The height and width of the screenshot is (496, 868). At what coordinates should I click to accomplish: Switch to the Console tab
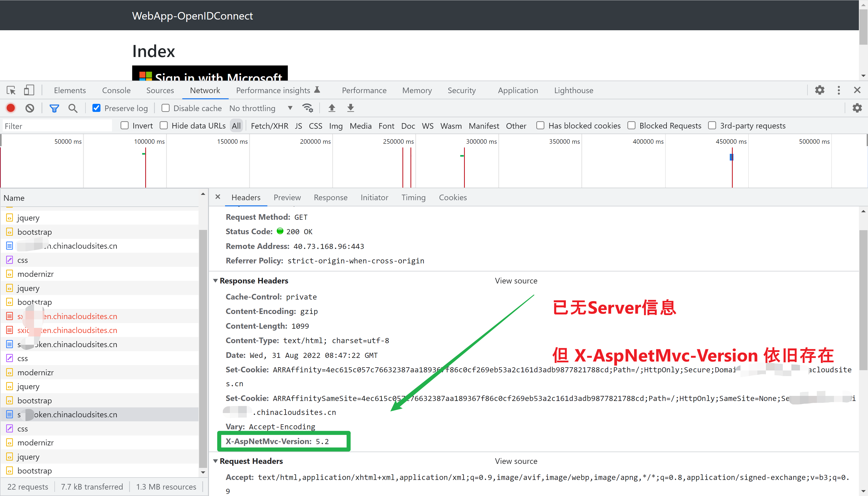point(116,90)
